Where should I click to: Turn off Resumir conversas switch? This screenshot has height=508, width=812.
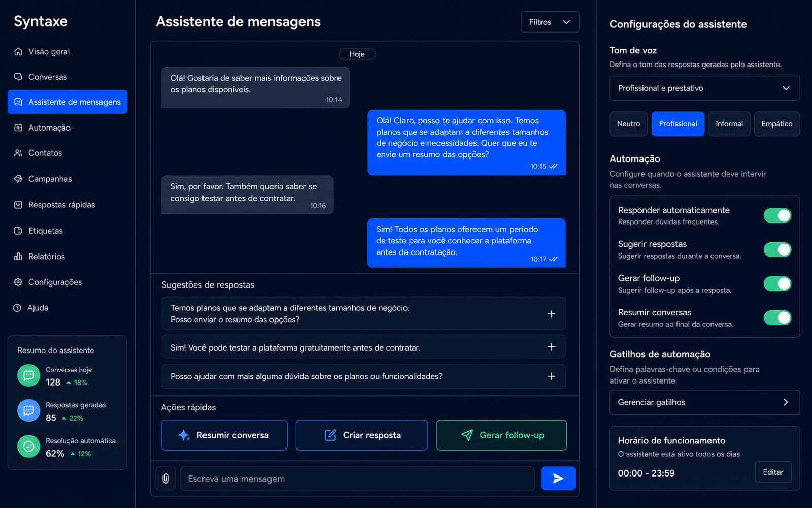coord(777,317)
